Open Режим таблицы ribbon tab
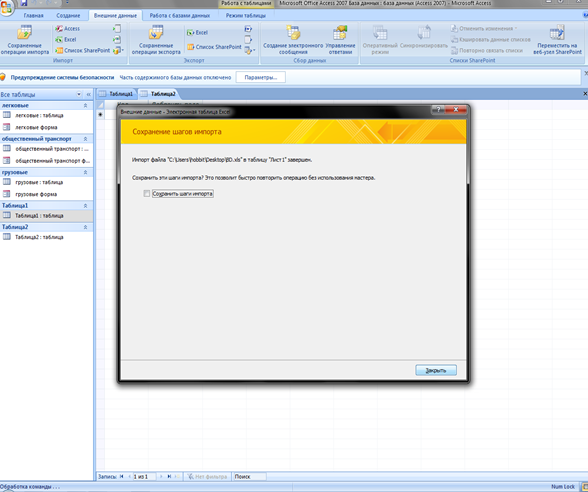This screenshot has width=588, height=492. click(x=246, y=15)
